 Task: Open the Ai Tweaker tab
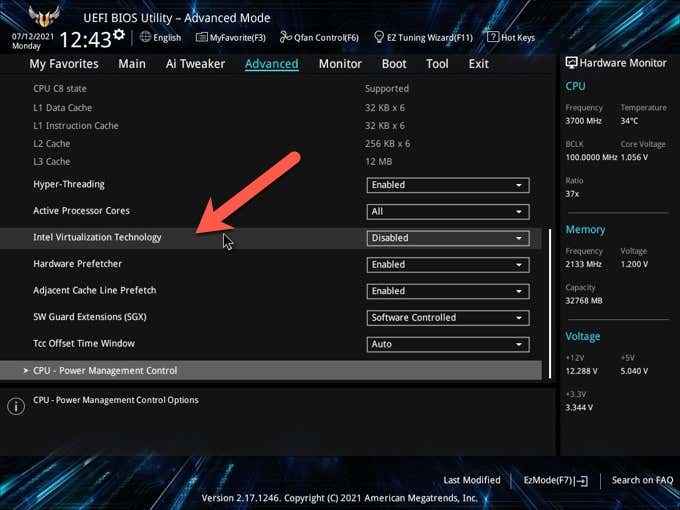click(x=195, y=64)
